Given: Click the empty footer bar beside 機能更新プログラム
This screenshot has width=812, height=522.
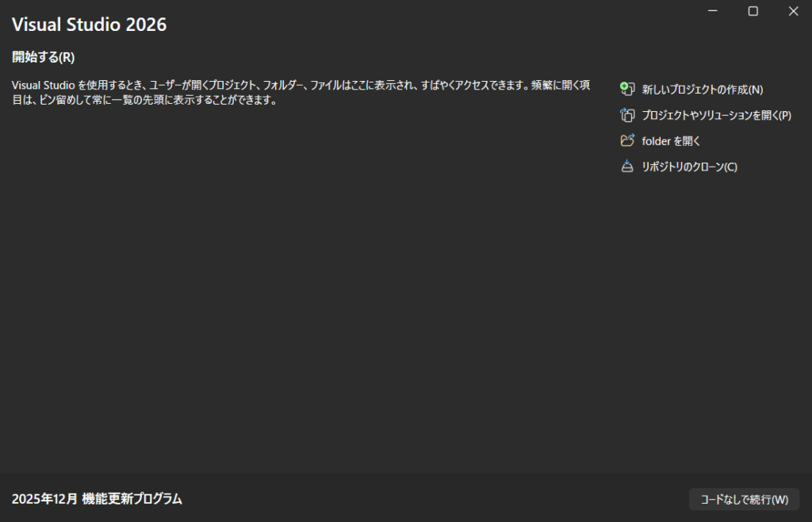Looking at the screenshot, I should (436, 499).
